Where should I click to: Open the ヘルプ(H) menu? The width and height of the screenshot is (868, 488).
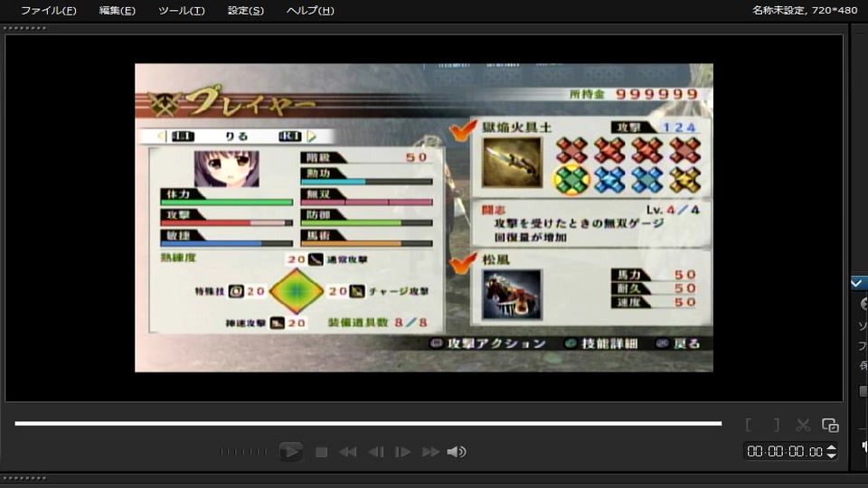[310, 11]
